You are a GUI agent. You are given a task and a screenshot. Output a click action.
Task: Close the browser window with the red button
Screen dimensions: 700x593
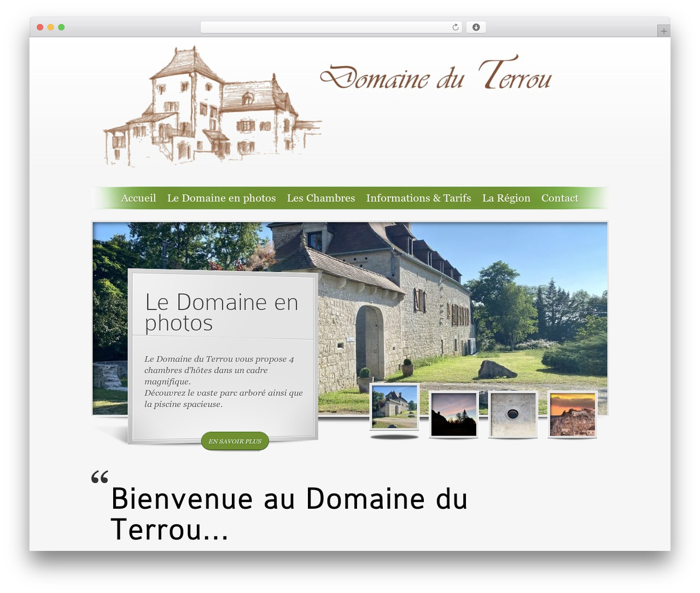click(40, 27)
